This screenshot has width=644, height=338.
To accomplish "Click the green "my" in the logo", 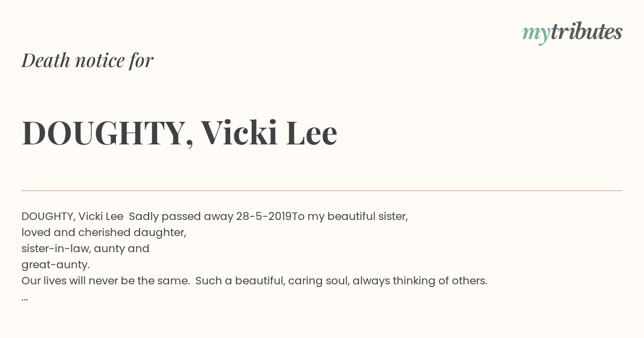I will click(x=536, y=34).
